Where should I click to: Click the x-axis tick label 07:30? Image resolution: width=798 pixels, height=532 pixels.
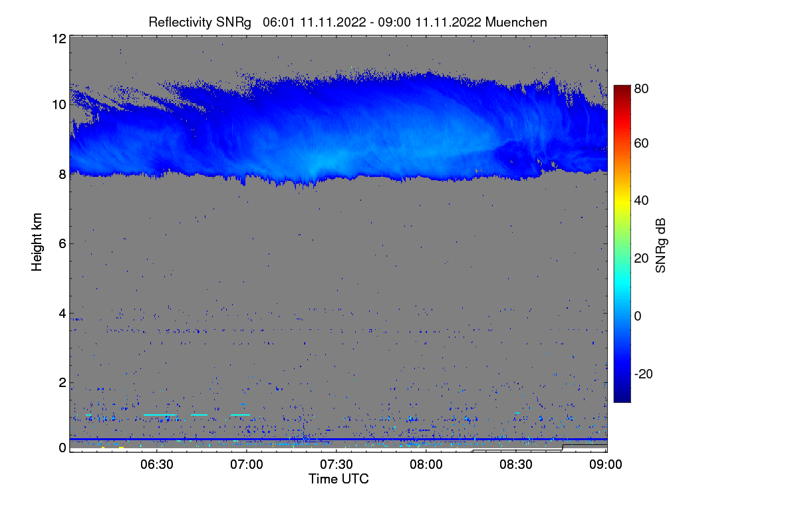336,464
